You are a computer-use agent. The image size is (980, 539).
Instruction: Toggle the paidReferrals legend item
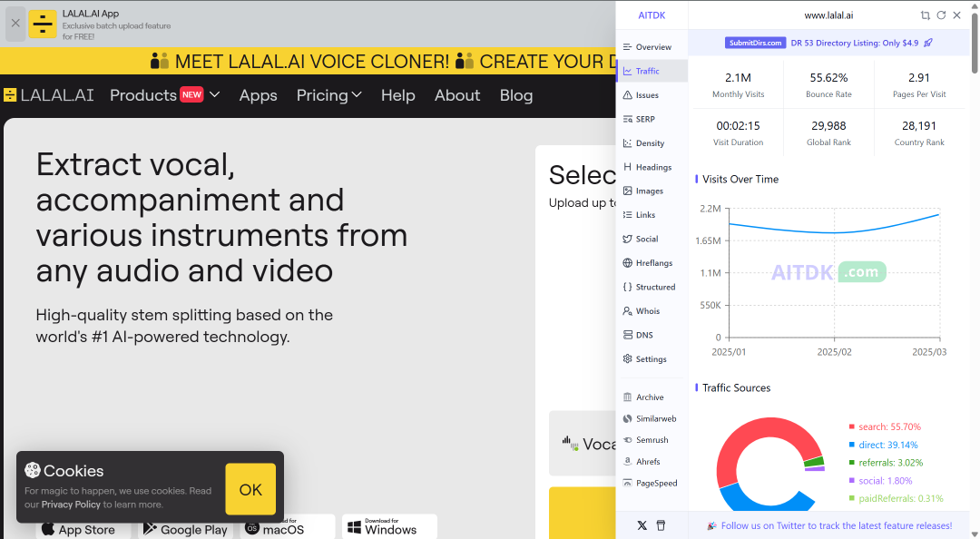(x=896, y=498)
